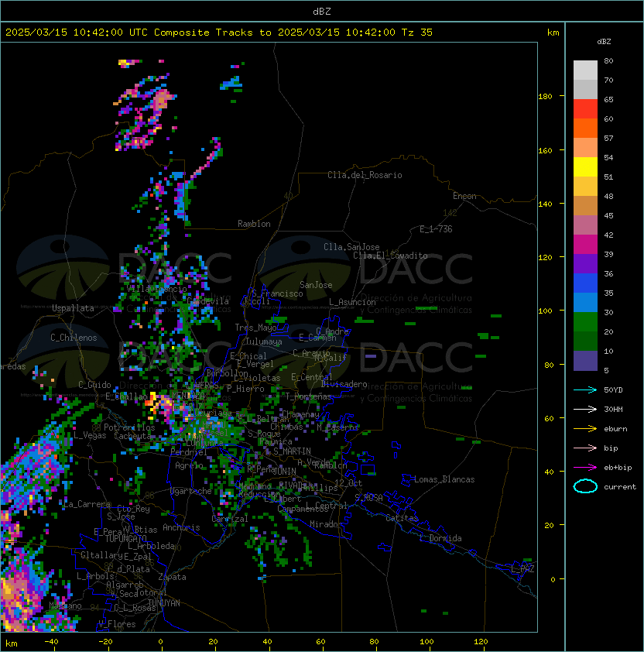Click the Catitas map label
644x652 pixels.
(402, 518)
